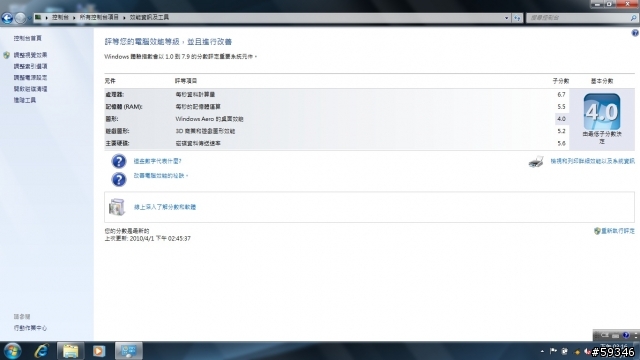Click the language bar keyboard icon
The image size is (640, 360).
[x=616, y=335]
